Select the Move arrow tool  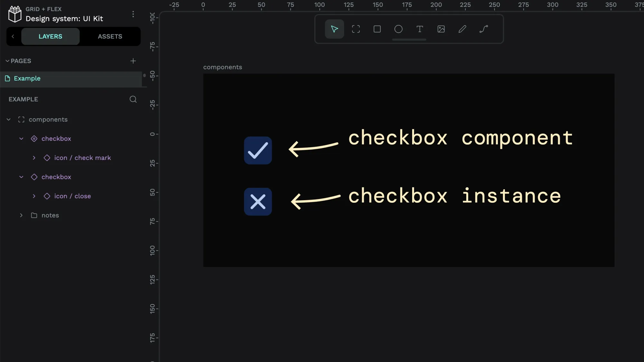coord(335,29)
